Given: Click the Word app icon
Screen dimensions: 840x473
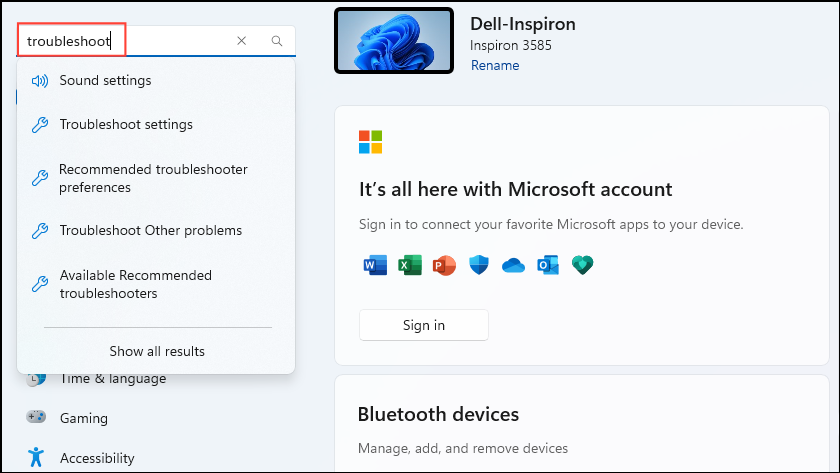Looking at the screenshot, I should [375, 265].
